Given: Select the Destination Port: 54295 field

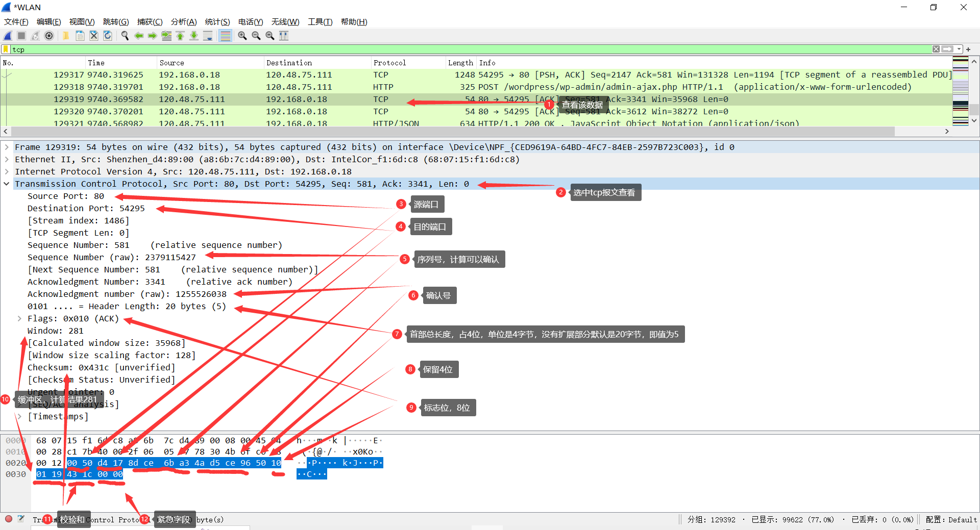Looking at the screenshot, I should click(x=86, y=208).
